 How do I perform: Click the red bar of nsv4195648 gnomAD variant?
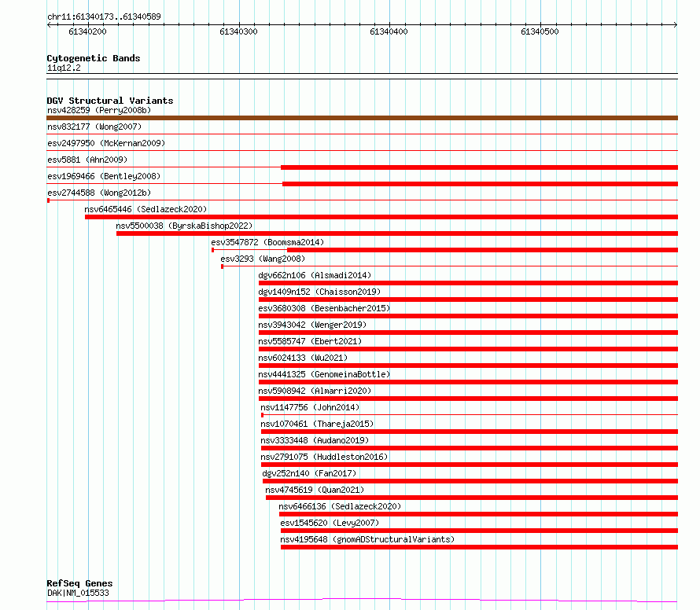click(480, 547)
